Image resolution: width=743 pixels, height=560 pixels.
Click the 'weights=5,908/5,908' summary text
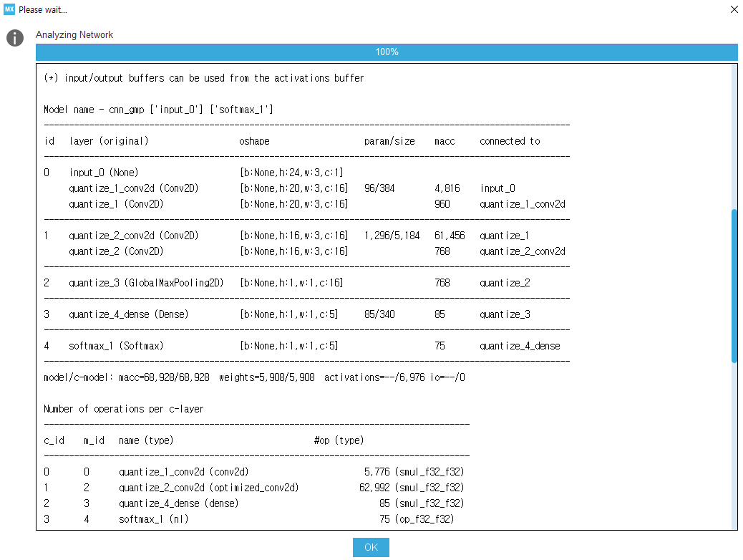tap(267, 377)
